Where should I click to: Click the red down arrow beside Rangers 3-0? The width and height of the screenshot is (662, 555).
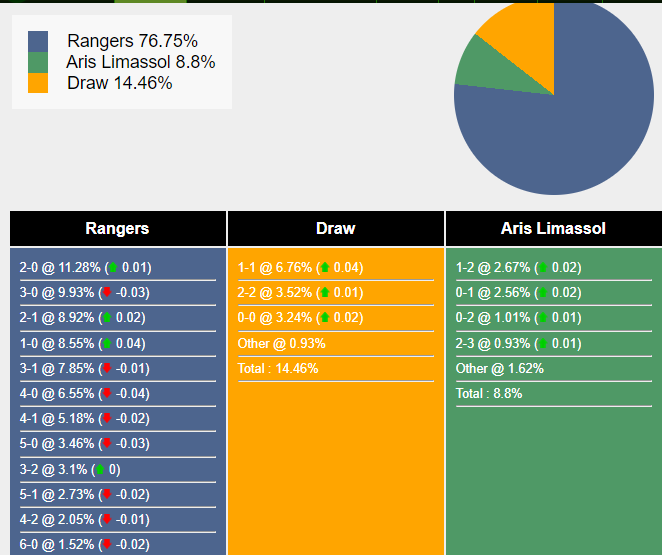106,292
